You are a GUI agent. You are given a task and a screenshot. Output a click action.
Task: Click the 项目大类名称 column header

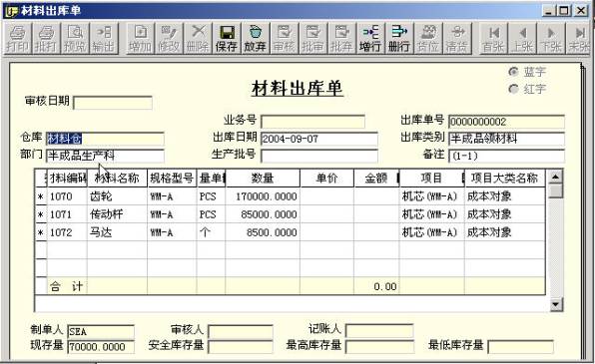(505, 179)
